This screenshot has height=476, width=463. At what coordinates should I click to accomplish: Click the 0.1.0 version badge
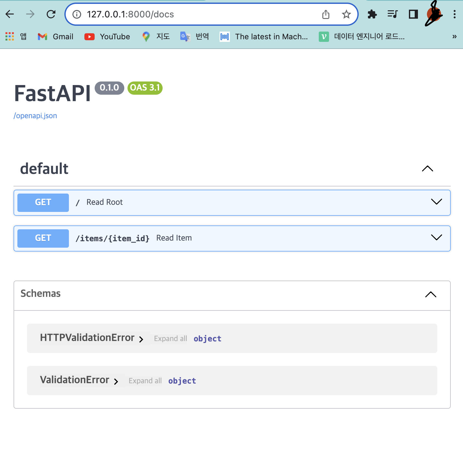[109, 88]
